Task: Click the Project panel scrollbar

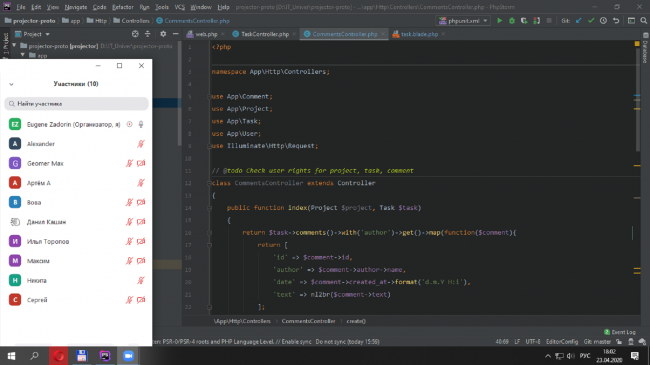Action: point(179,93)
